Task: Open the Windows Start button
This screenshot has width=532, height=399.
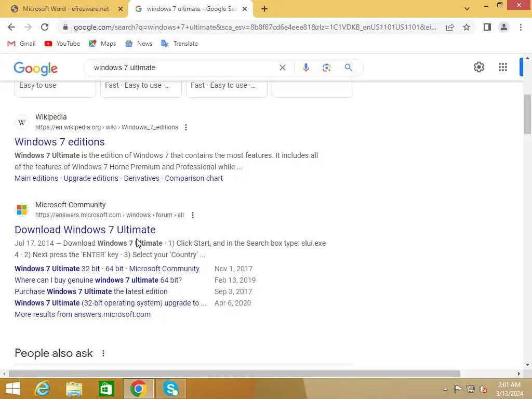Action: coord(13,389)
